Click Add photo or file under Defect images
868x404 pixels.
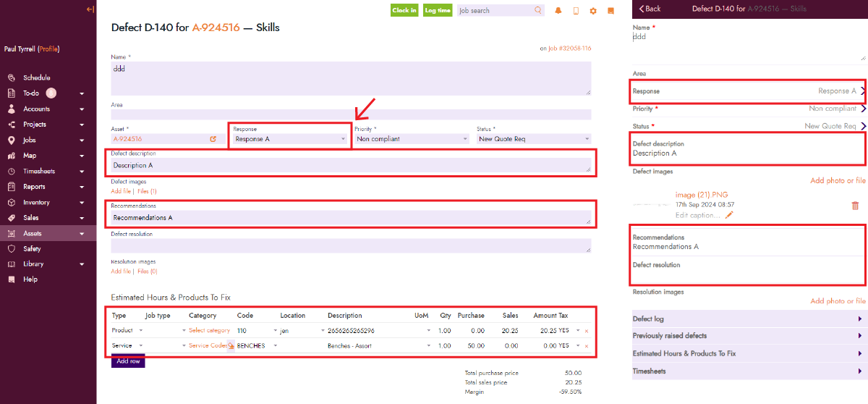coord(838,181)
